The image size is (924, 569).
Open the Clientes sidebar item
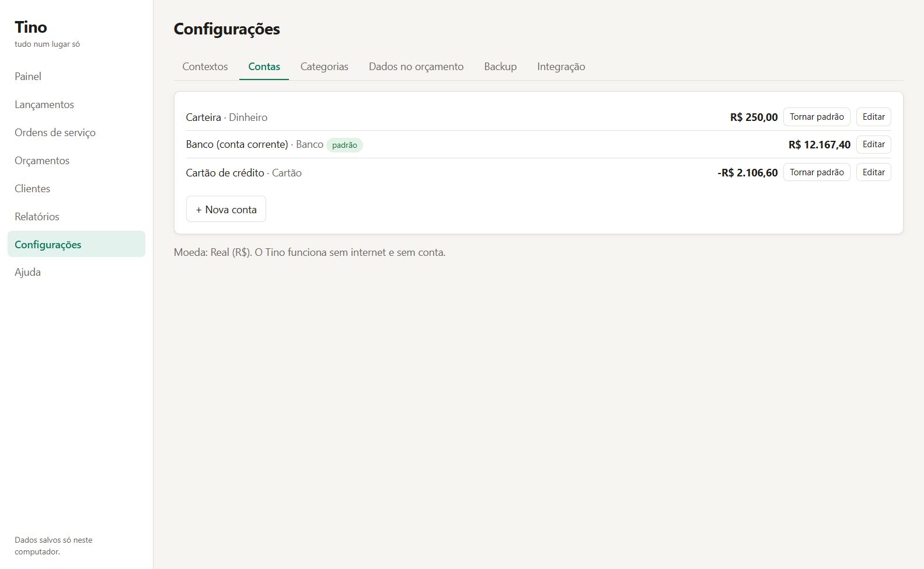[76, 189]
